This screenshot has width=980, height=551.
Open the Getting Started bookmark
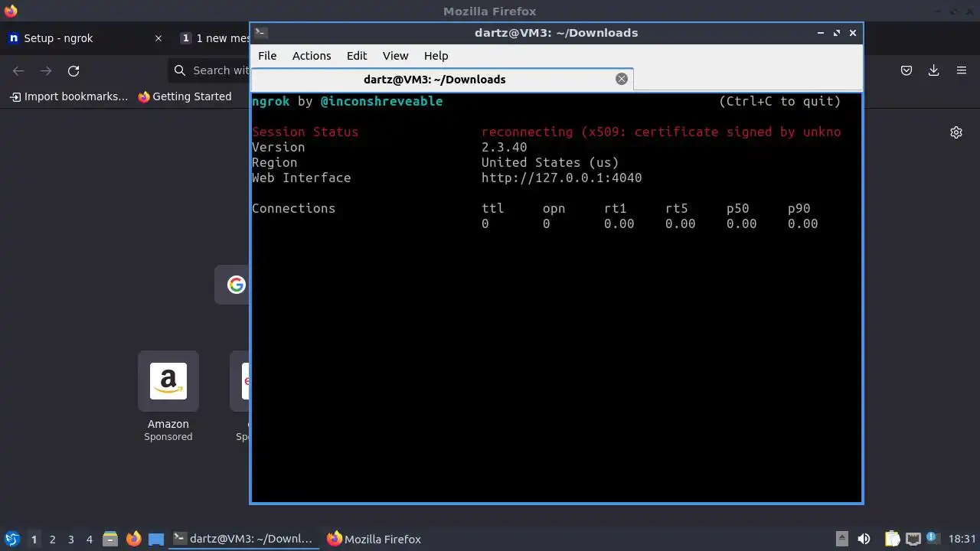coord(185,96)
